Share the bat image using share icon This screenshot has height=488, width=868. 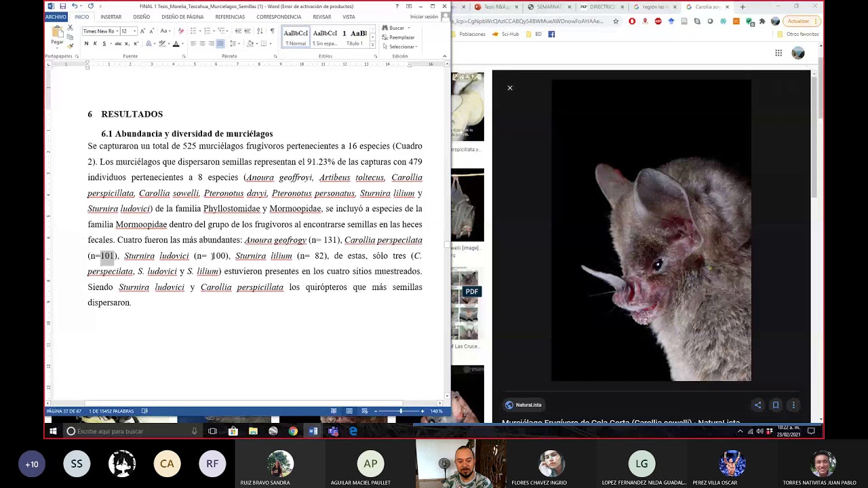click(757, 405)
